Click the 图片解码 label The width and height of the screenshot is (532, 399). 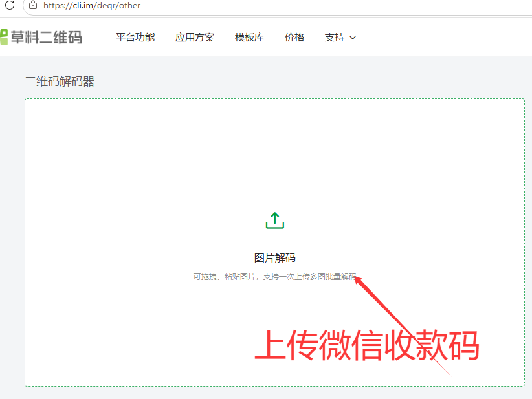275,258
